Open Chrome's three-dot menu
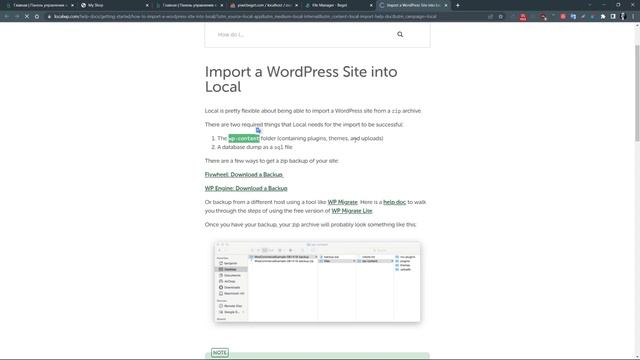This screenshot has height=360, width=640. [633, 17]
